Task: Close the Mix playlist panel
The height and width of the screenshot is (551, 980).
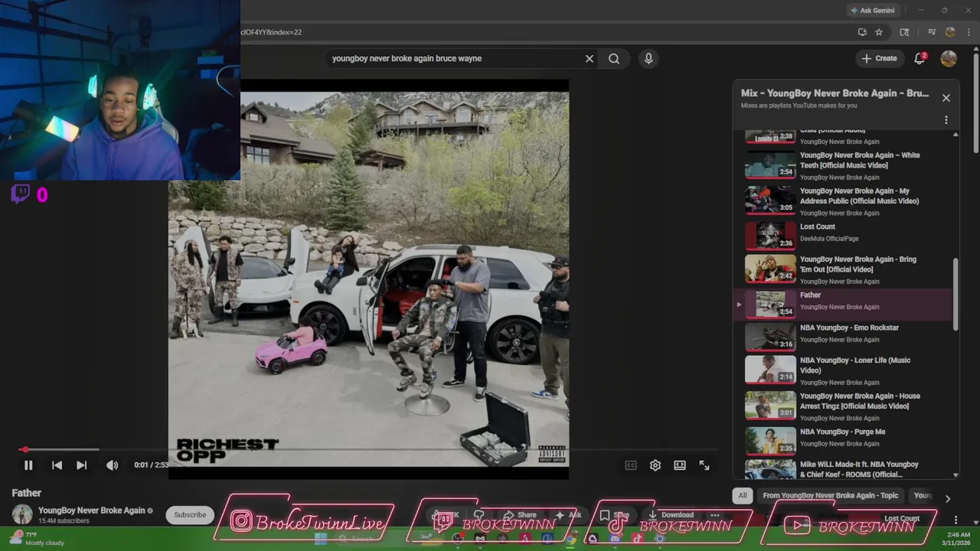Action: pos(946,98)
